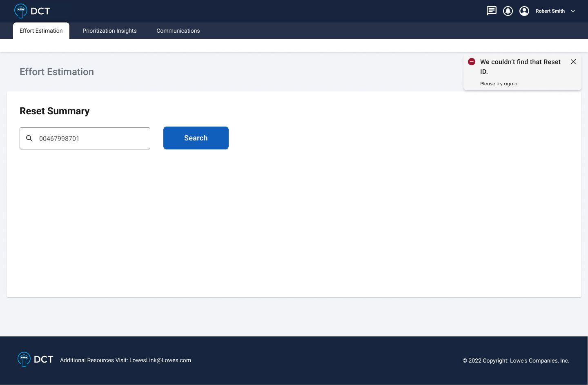Click the LowesLink@Lowes.com resources link
The image size is (588, 385).
(160, 360)
